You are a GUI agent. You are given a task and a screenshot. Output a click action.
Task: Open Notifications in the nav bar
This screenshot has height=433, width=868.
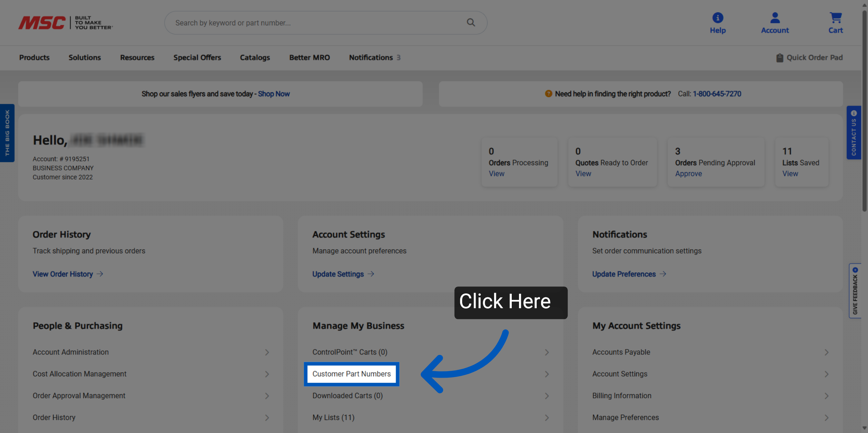pos(375,58)
